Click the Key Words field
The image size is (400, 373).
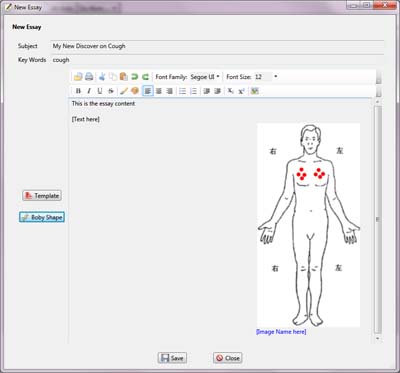coord(217,60)
